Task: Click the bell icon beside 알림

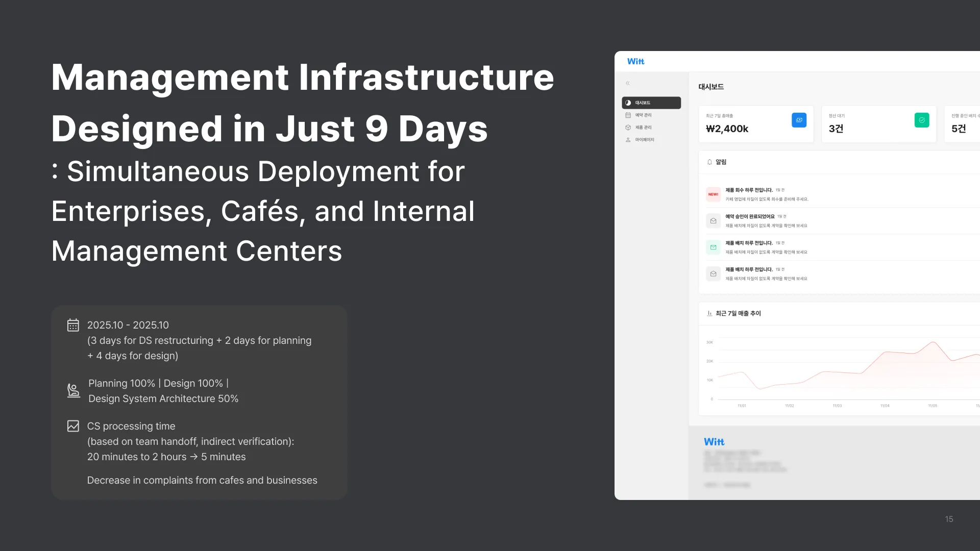Action: [x=709, y=162]
